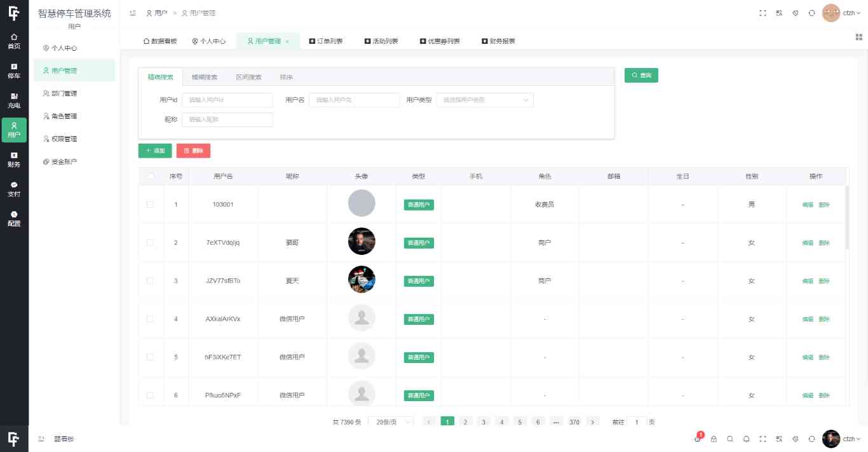This screenshot has width=868, height=452.
Task: Open the 财务 finance module in sidebar
Action: point(14,160)
